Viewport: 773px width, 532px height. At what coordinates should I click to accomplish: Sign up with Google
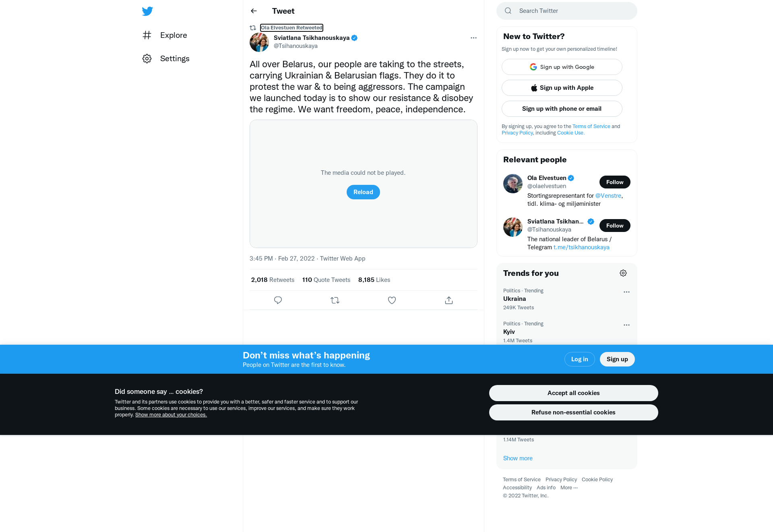tap(562, 67)
